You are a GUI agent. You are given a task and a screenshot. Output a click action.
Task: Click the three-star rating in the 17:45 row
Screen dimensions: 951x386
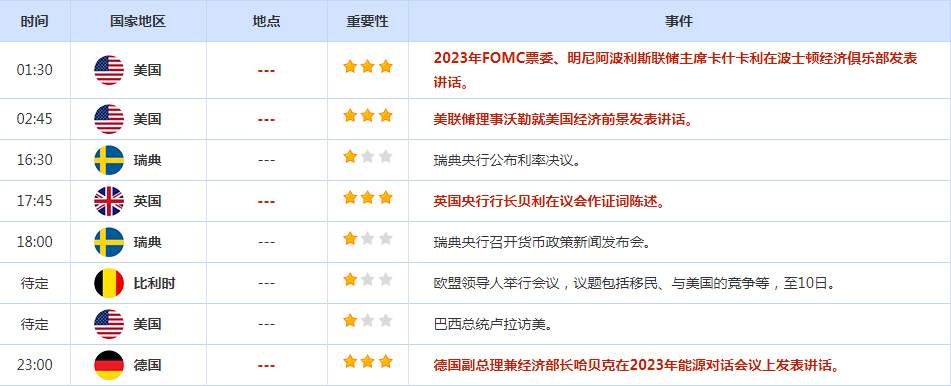point(368,197)
